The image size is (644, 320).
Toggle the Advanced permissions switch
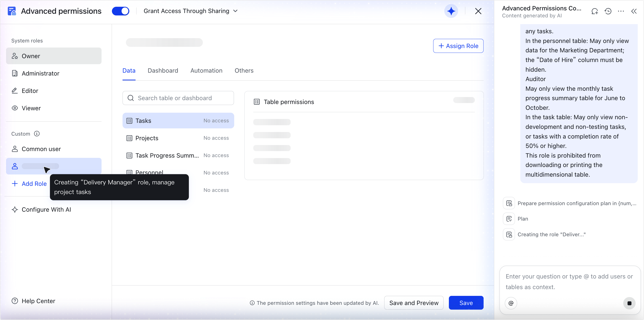pyautogui.click(x=121, y=11)
